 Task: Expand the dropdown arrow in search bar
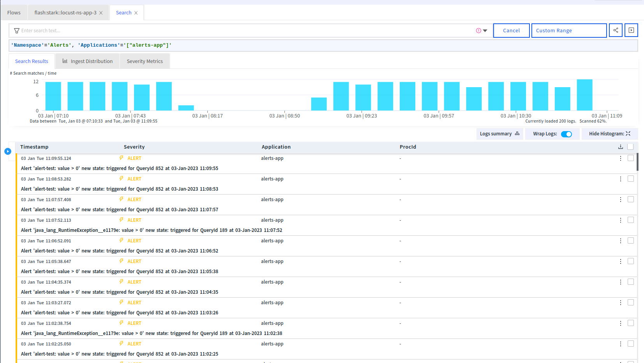click(x=485, y=31)
